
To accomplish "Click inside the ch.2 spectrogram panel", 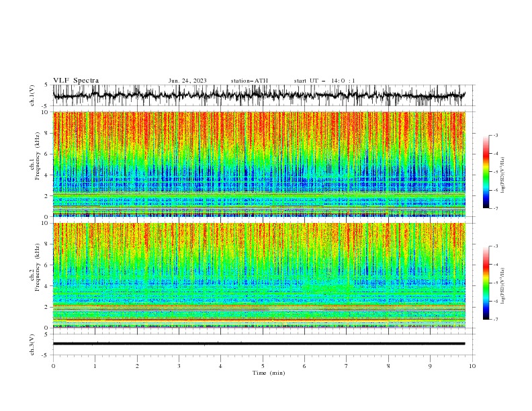I will (259, 275).
